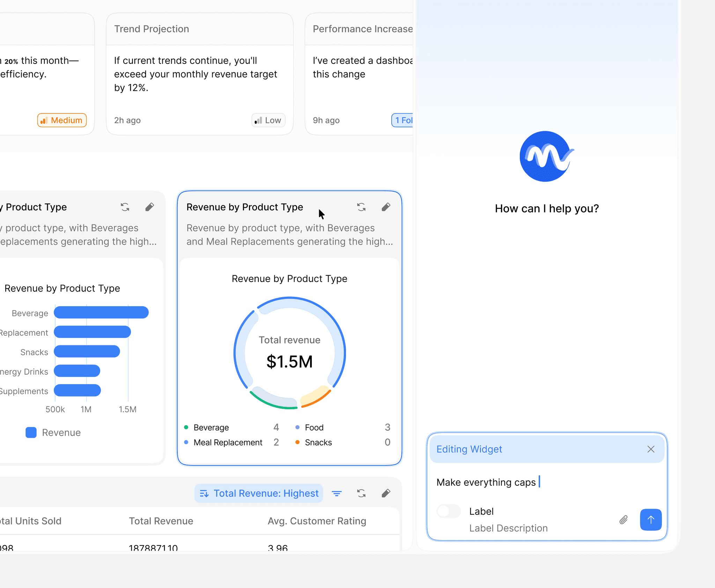Click edit pencil on donut chart widget
The height and width of the screenshot is (588, 715).
(386, 207)
